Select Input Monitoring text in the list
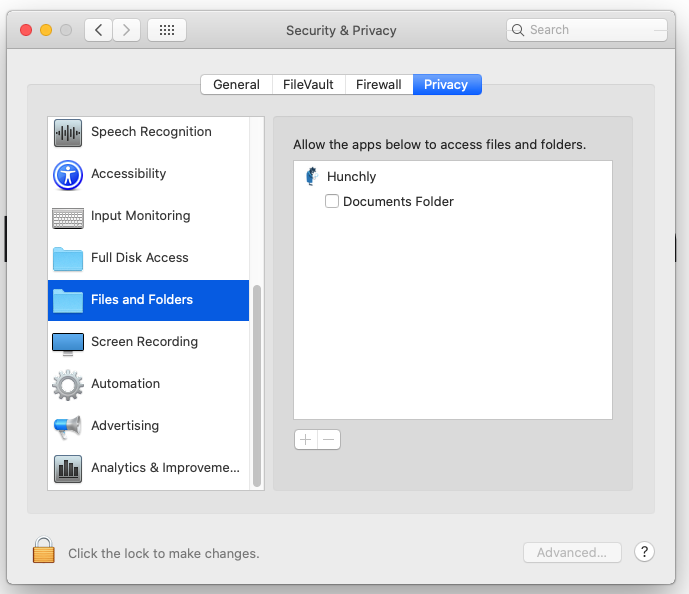This screenshot has width=689, height=594. pos(141,216)
